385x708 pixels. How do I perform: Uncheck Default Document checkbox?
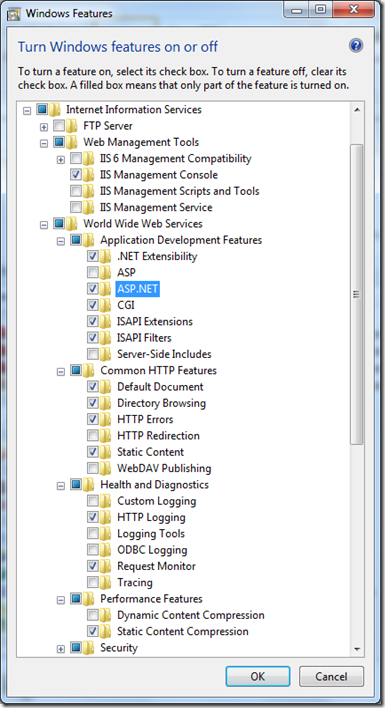pyautogui.click(x=93, y=387)
